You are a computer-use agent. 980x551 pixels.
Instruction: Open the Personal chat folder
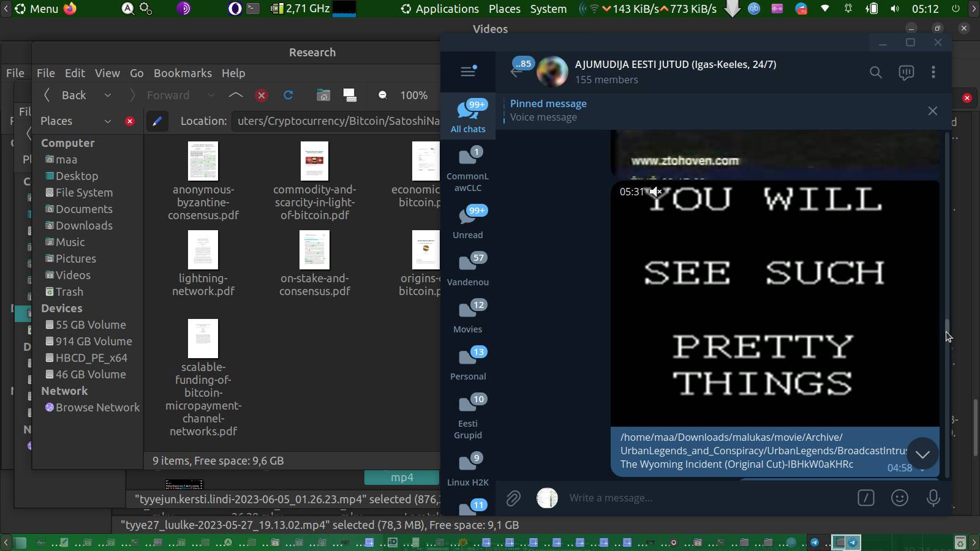[x=468, y=363]
